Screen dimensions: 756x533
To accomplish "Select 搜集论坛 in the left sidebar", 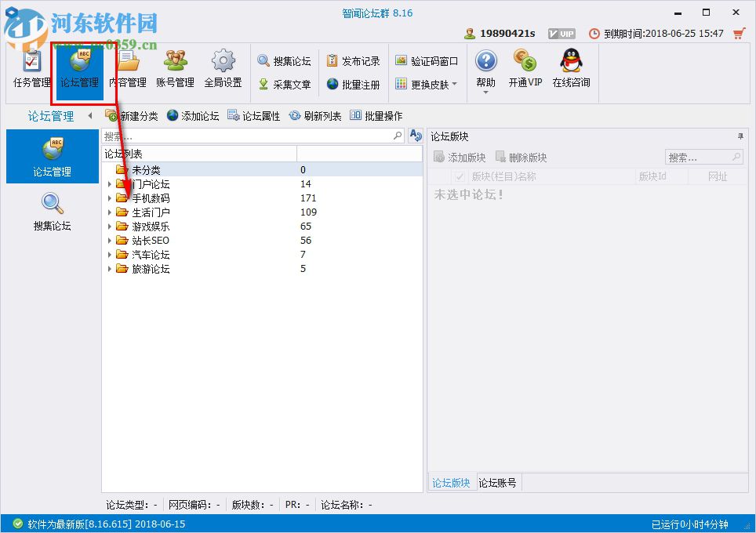I will coord(52,212).
